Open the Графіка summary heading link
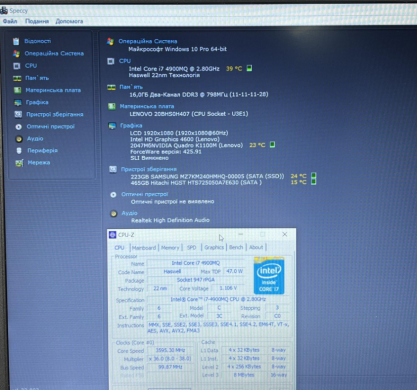417x390 pixels. pos(131,126)
